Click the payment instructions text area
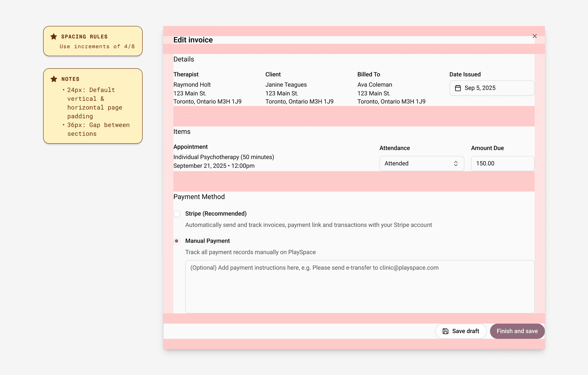The image size is (588, 375). [359, 287]
